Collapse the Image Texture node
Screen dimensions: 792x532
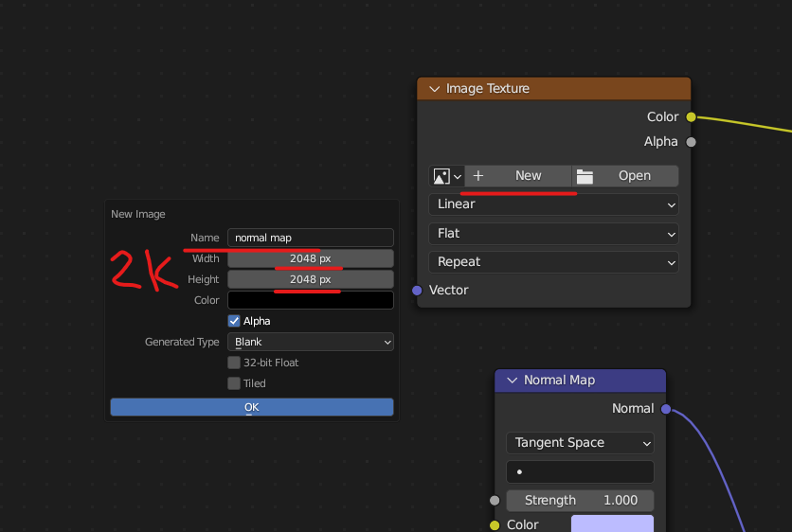[x=435, y=89]
